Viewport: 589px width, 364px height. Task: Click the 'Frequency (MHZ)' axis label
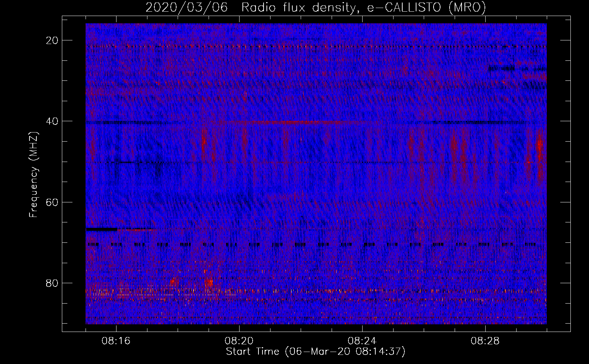click(33, 175)
